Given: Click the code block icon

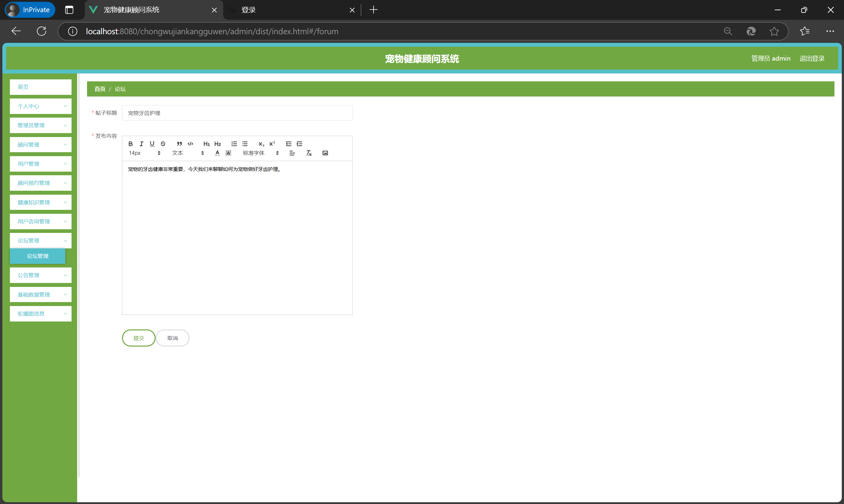Looking at the screenshot, I should (x=190, y=144).
